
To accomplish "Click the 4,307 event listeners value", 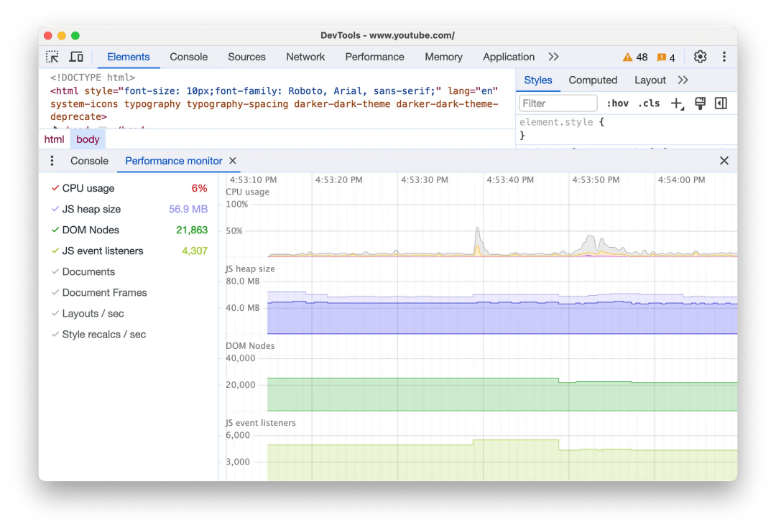I will click(195, 251).
